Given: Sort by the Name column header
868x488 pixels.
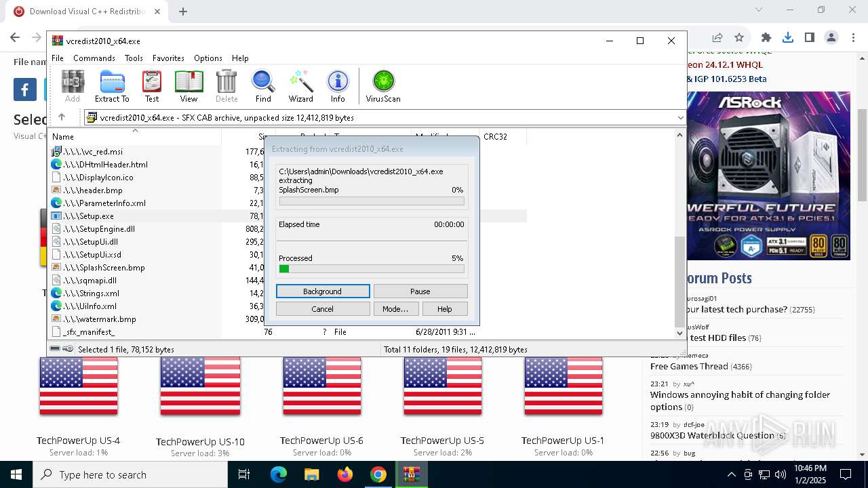Looking at the screenshot, I should point(136,136).
